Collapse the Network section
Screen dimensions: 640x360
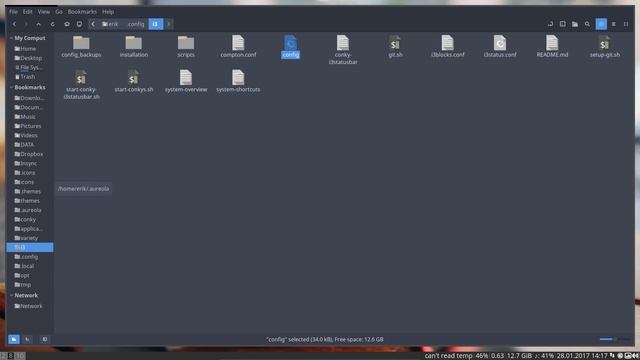pyautogui.click(x=11, y=295)
